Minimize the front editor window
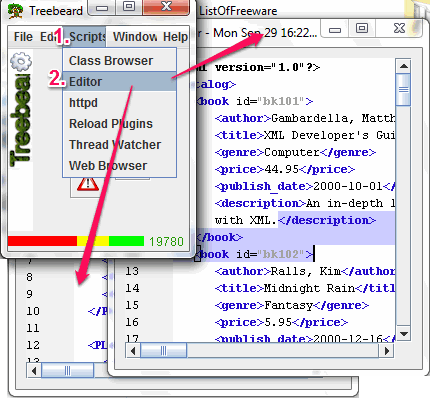This screenshot has width=430, height=398. click(x=335, y=30)
